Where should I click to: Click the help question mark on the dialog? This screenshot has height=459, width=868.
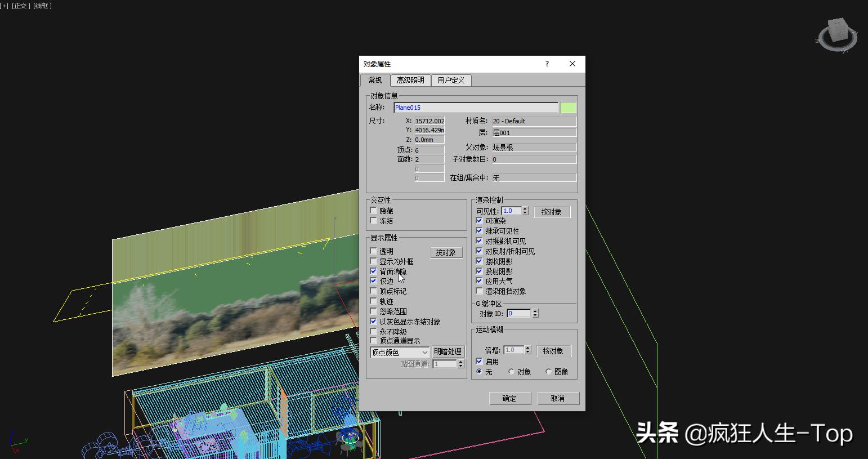tap(547, 64)
